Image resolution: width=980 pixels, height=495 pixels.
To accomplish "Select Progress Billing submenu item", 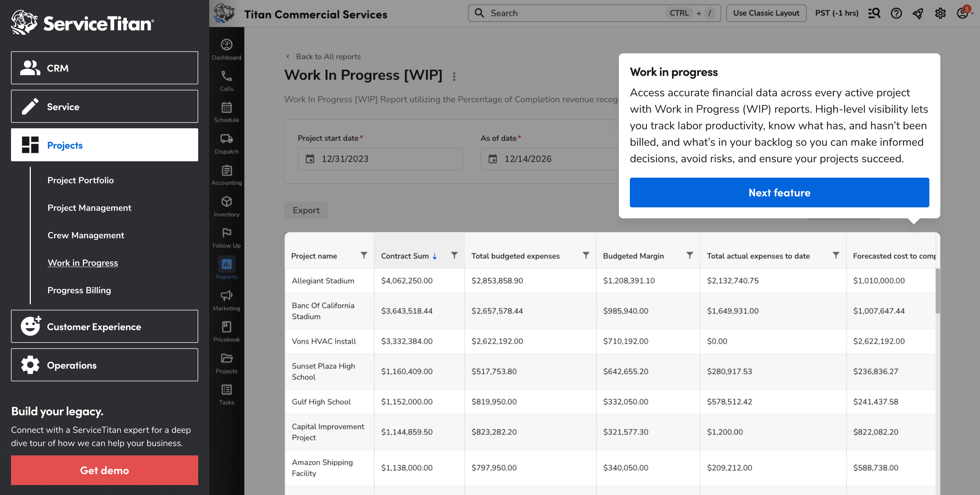I will click(79, 290).
